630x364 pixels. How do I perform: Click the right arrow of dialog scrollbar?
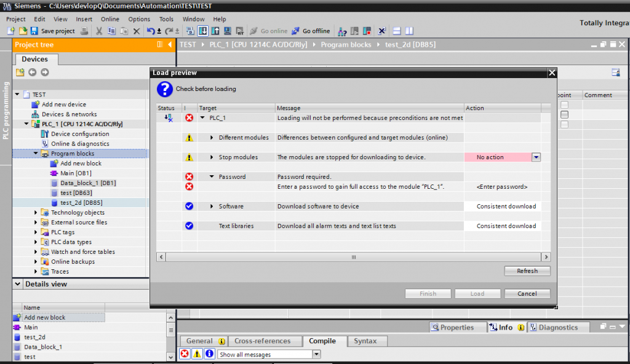tap(546, 257)
